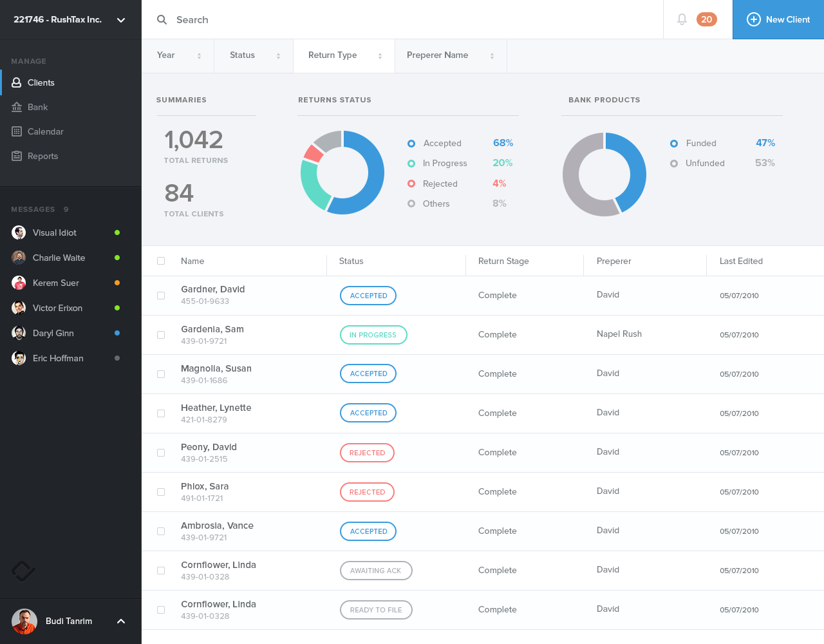The width and height of the screenshot is (824, 644).
Task: Click the Reports icon in sidebar
Action: point(17,156)
